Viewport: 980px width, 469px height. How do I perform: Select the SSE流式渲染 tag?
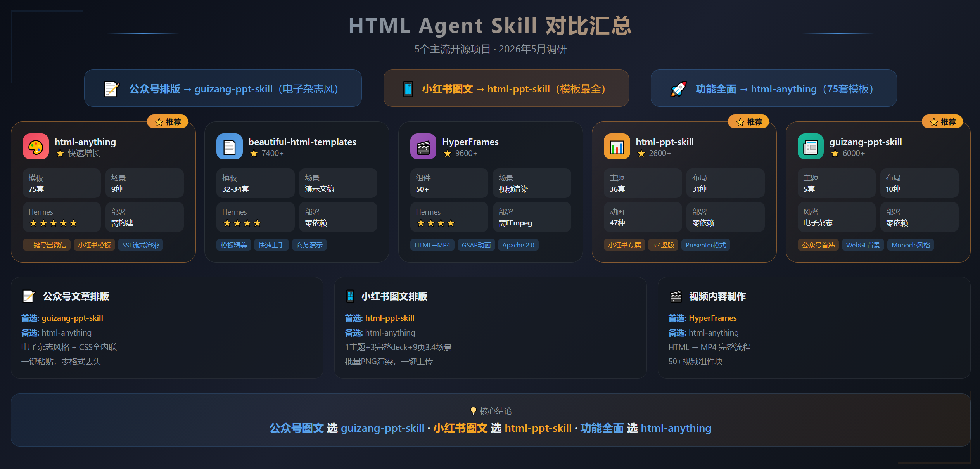[x=140, y=245]
